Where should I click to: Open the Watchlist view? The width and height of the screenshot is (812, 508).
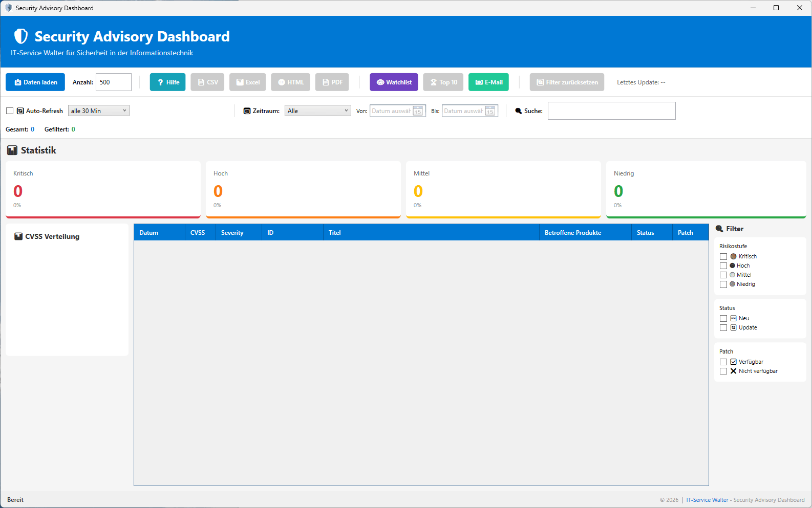tap(394, 82)
